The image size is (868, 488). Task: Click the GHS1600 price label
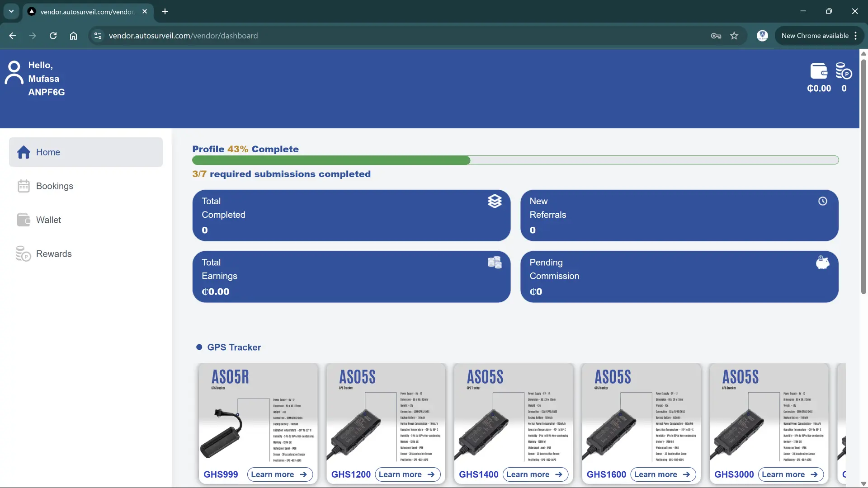[x=606, y=474]
